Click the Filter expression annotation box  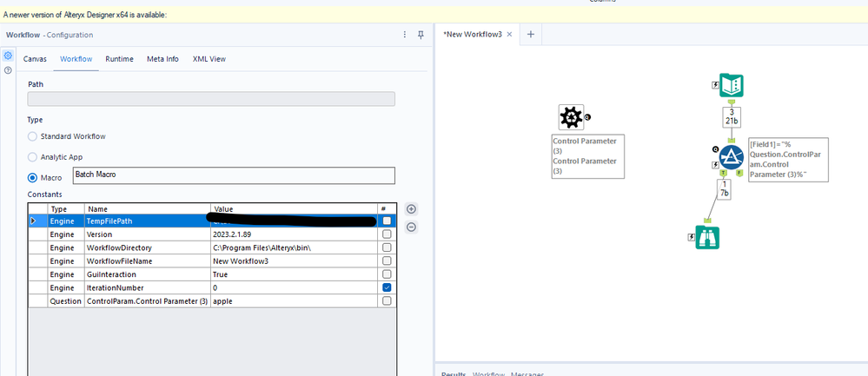click(788, 159)
